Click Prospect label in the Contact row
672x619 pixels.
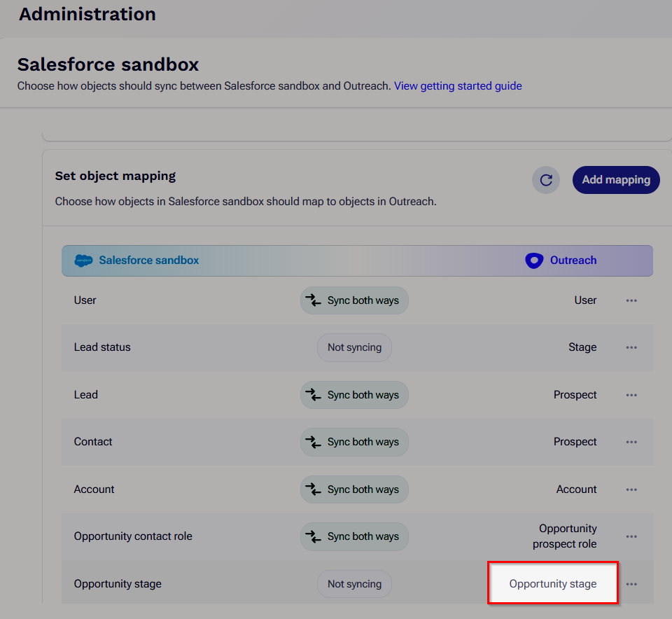575,442
